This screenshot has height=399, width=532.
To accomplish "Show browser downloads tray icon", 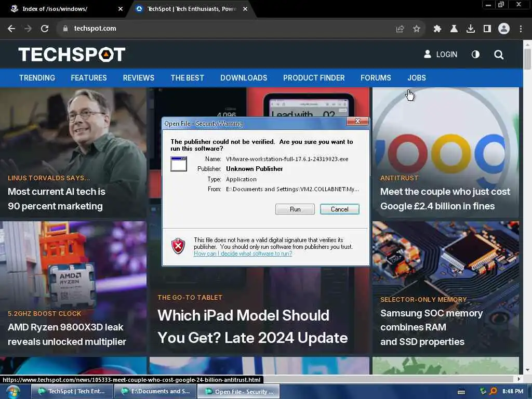I will (x=471, y=29).
